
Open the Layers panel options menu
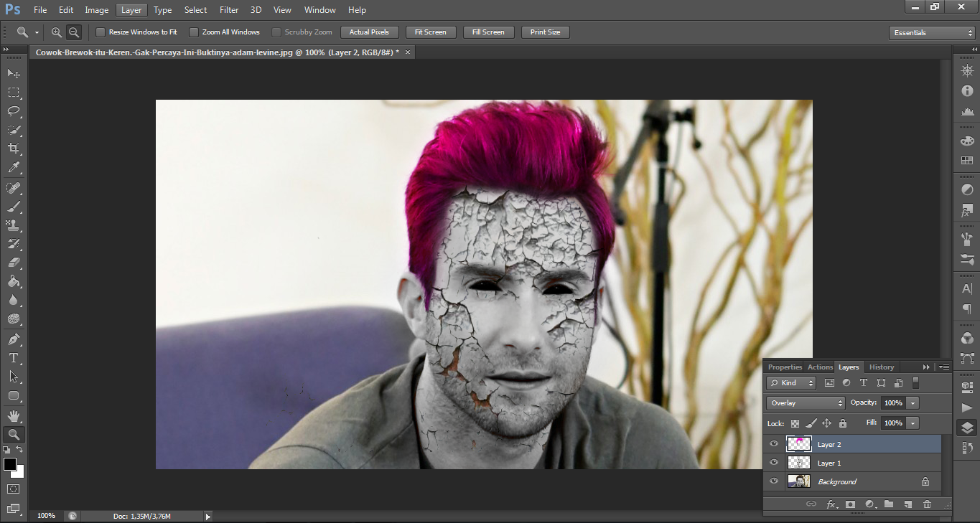(944, 367)
